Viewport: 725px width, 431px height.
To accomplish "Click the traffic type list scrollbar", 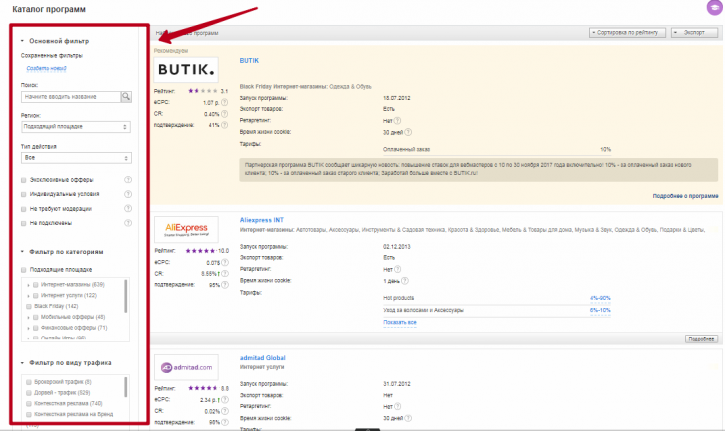I will point(126,387).
